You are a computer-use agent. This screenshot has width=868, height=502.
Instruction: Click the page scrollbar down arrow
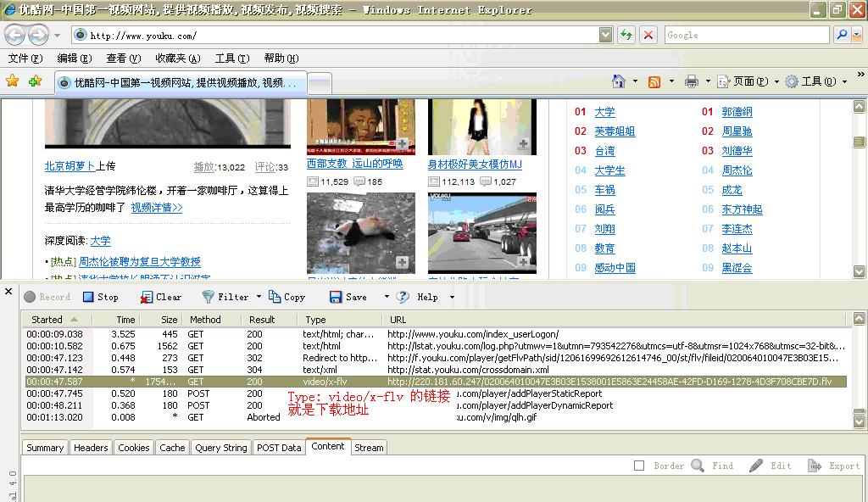tap(860, 271)
